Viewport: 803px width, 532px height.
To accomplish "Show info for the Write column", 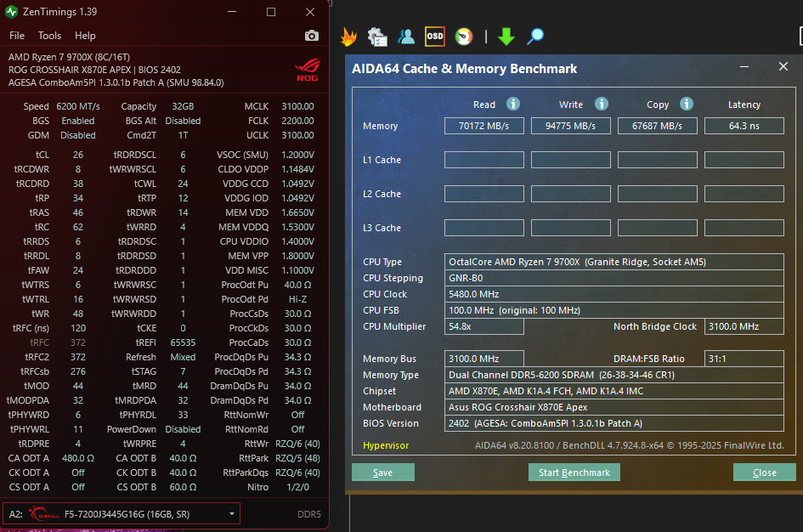I will [602, 104].
